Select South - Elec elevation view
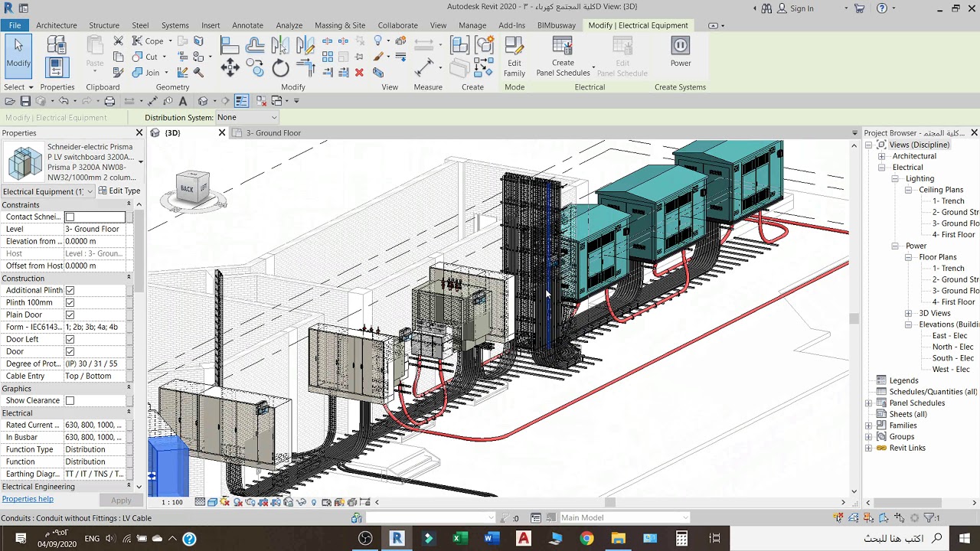980x551 pixels. (952, 358)
